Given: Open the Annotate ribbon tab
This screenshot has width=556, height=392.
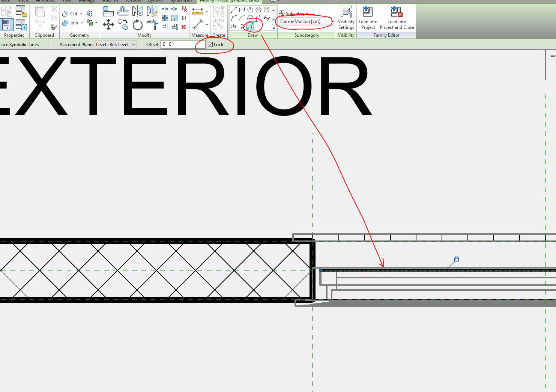Looking at the screenshot, I should click(x=45, y=1).
